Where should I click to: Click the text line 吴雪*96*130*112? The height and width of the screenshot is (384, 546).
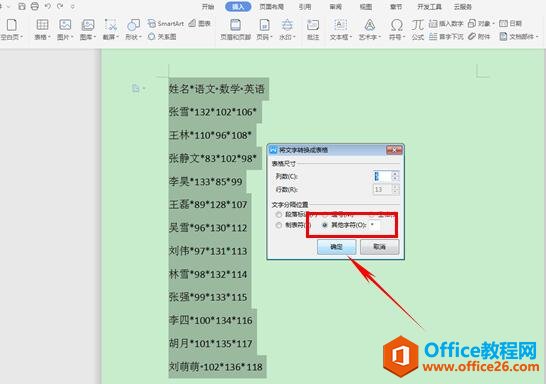pos(208,228)
